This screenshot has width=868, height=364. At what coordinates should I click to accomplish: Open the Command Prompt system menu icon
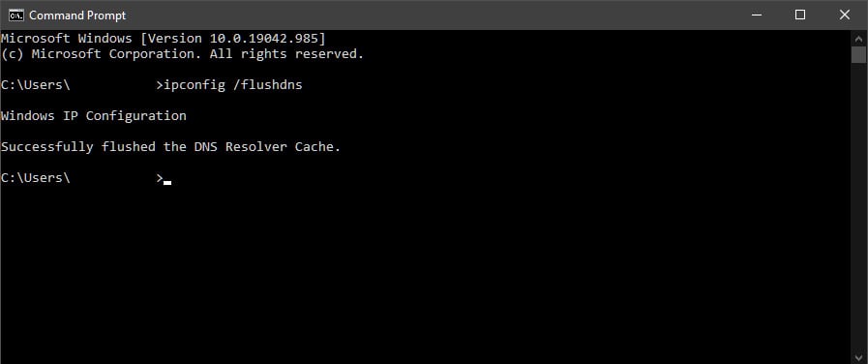tap(15, 15)
